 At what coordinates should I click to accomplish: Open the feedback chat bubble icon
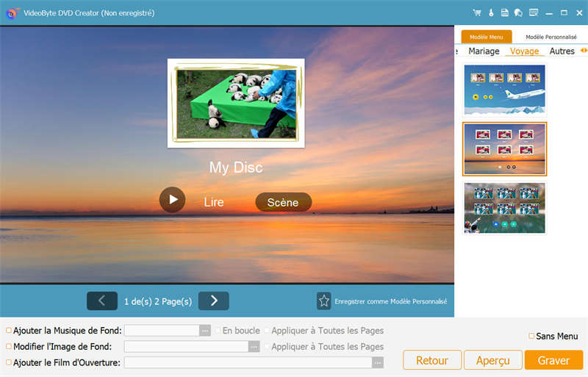pos(518,12)
